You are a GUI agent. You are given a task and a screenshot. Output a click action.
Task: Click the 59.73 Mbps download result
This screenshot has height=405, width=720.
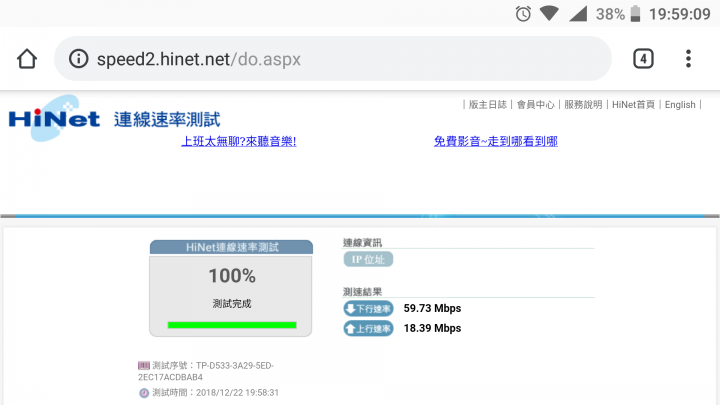[432, 309]
